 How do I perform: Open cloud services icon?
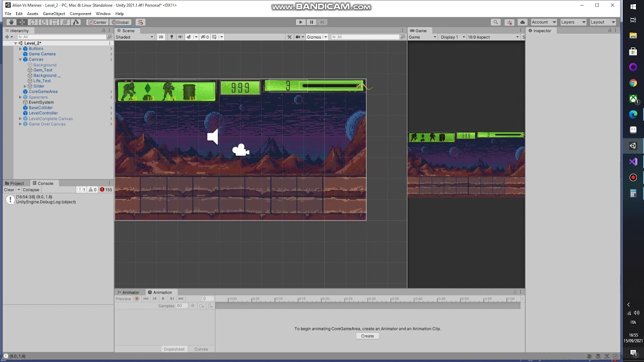click(x=522, y=22)
